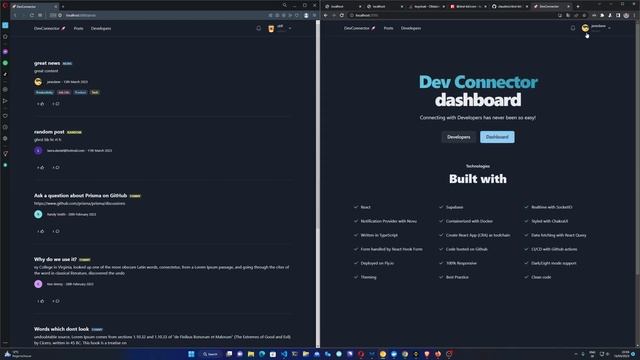
Task: Click purple messenger icon in left sidebar
Action: coord(5,52)
